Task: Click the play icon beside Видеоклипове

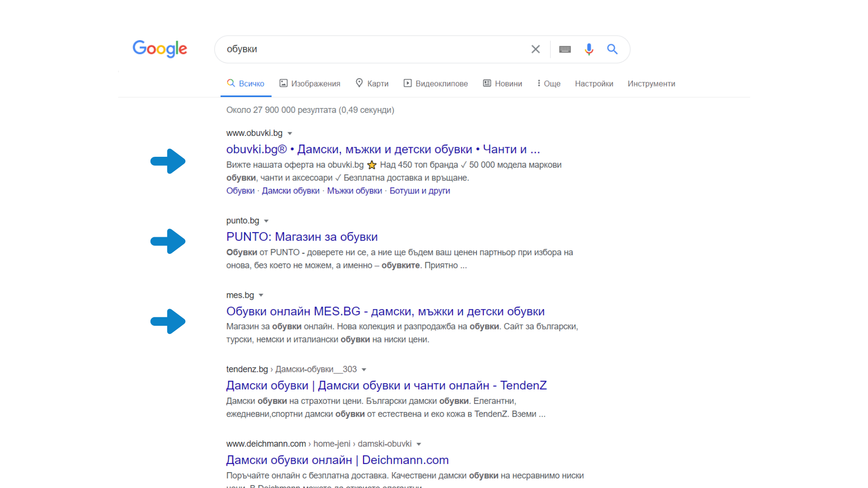Action: pyautogui.click(x=408, y=83)
